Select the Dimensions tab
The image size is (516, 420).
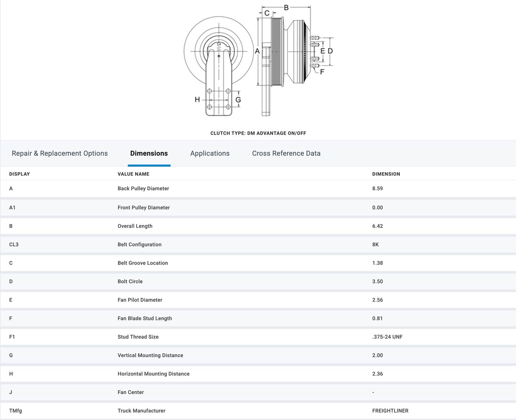click(x=149, y=153)
